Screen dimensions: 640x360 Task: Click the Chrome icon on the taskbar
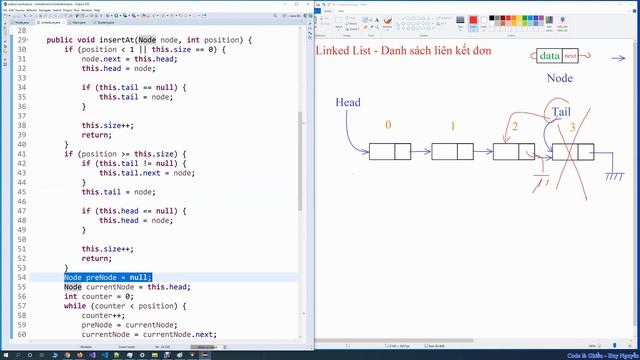pyautogui.click(x=67, y=355)
